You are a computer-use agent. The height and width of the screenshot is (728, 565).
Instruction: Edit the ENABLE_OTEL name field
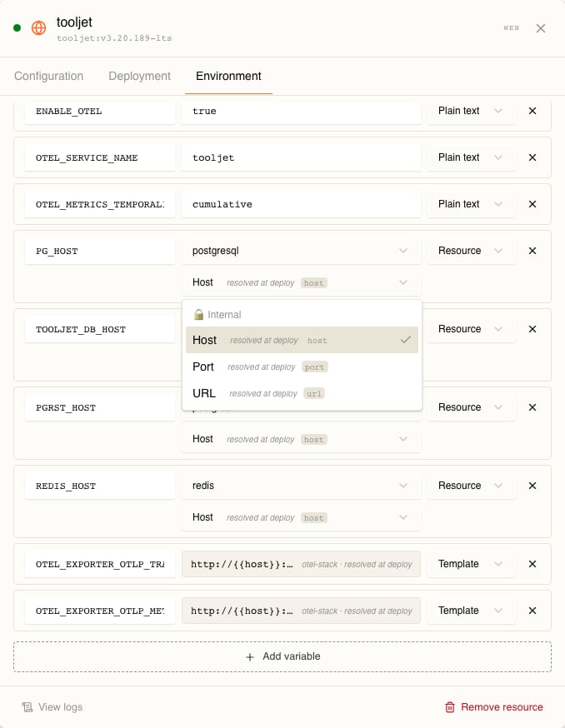click(x=100, y=111)
